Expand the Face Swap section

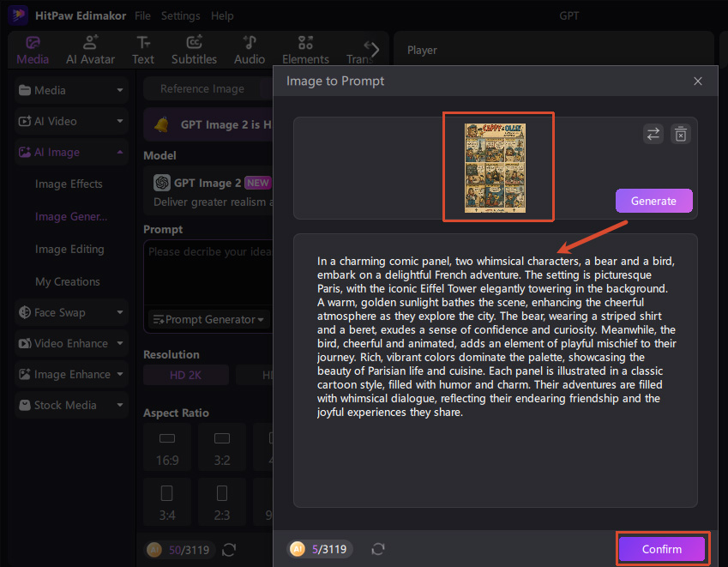[x=71, y=312]
